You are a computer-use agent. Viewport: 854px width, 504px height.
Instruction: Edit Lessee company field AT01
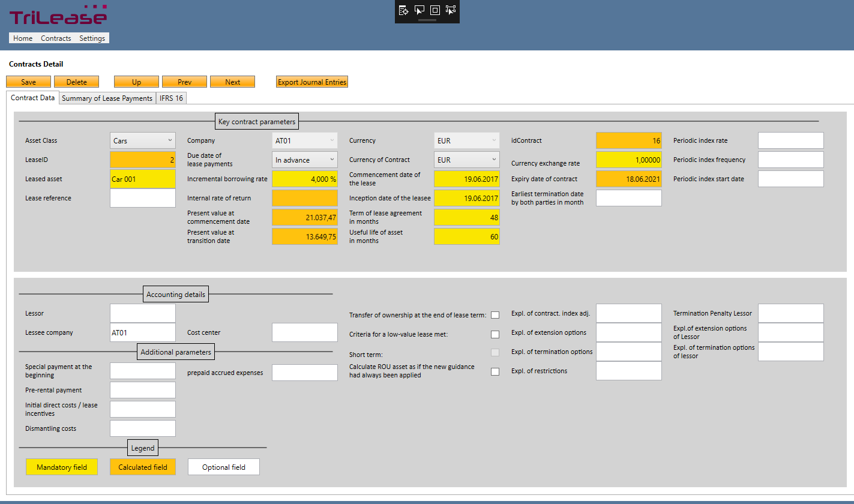tap(143, 332)
